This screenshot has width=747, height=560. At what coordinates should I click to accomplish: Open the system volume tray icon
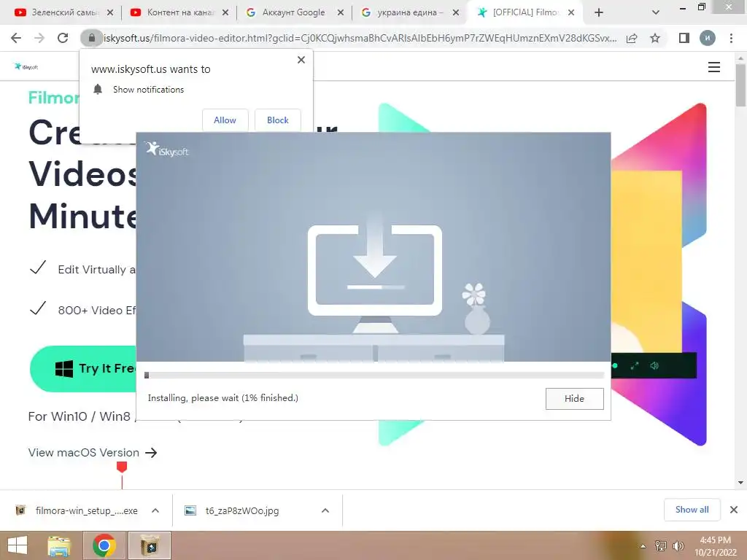point(678,546)
